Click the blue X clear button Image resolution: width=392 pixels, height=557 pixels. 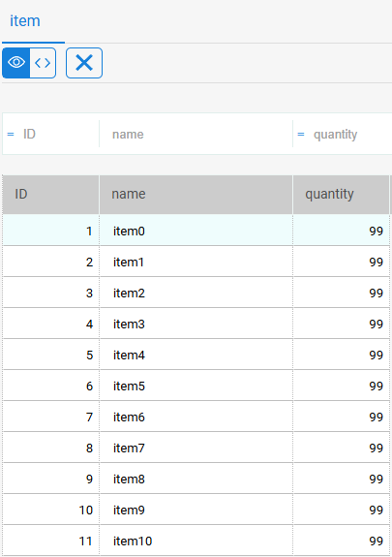coord(84,63)
